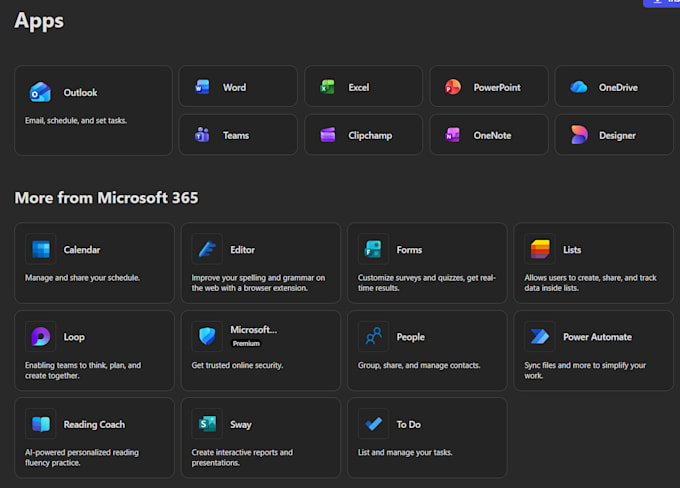Click the green Excel icon

327,87
